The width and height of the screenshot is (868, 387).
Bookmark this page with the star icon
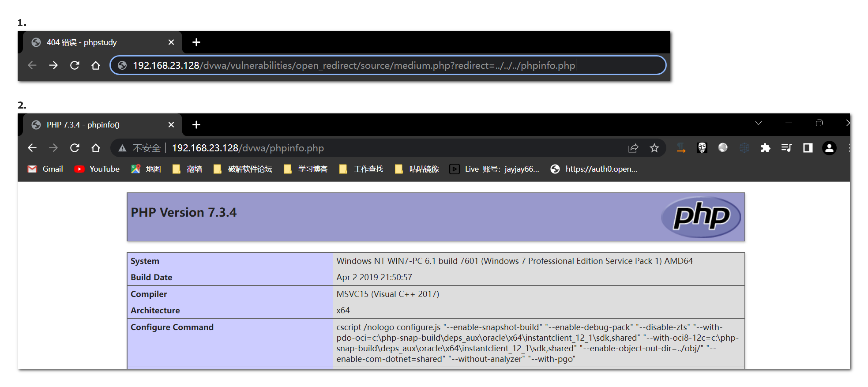coord(654,148)
